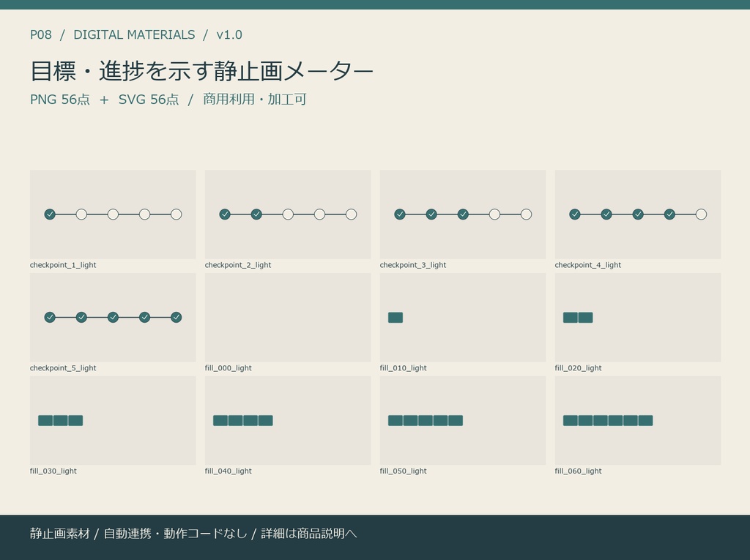The image size is (750, 560).
Task: Click the last empty node in checkpoint_1_light
Action: (176, 214)
